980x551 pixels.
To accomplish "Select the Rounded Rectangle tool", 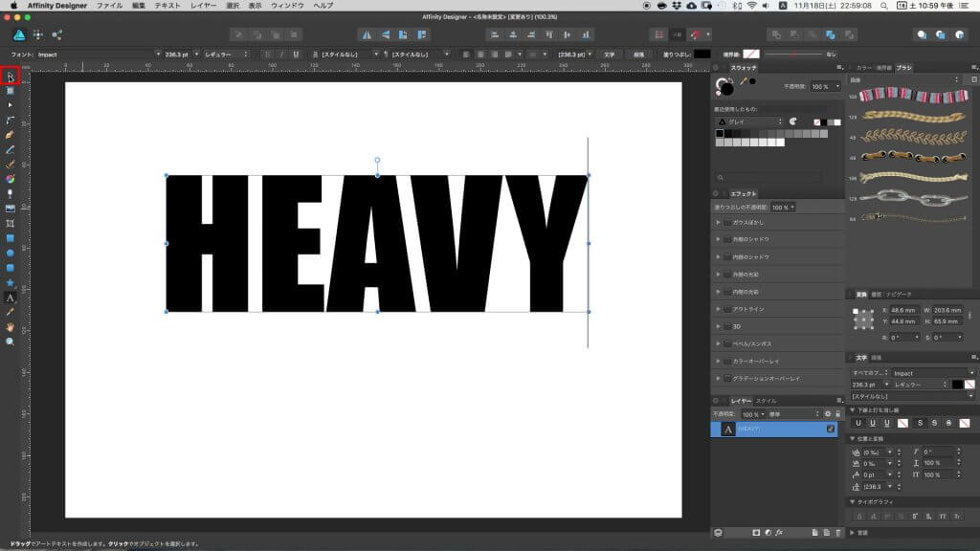I will click(10, 268).
